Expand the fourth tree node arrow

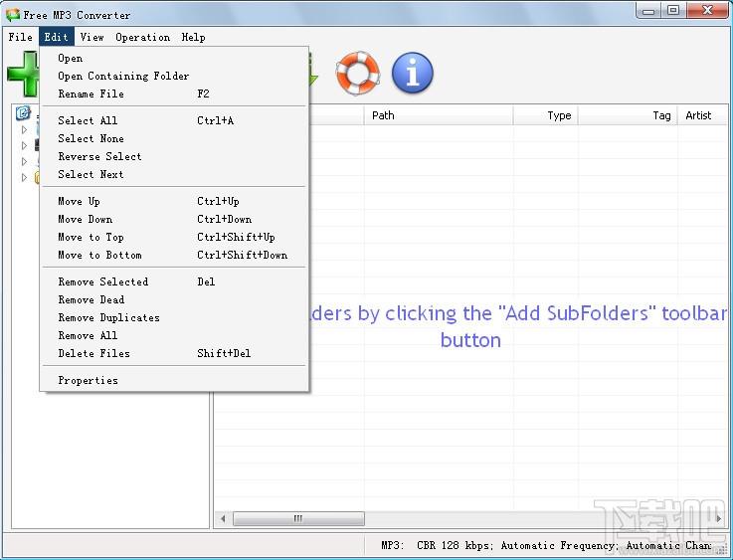click(x=24, y=177)
